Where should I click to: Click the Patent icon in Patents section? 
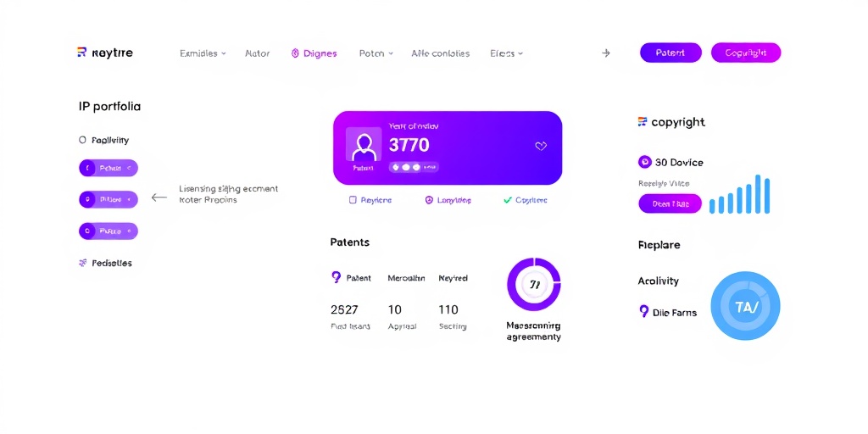pos(336,277)
